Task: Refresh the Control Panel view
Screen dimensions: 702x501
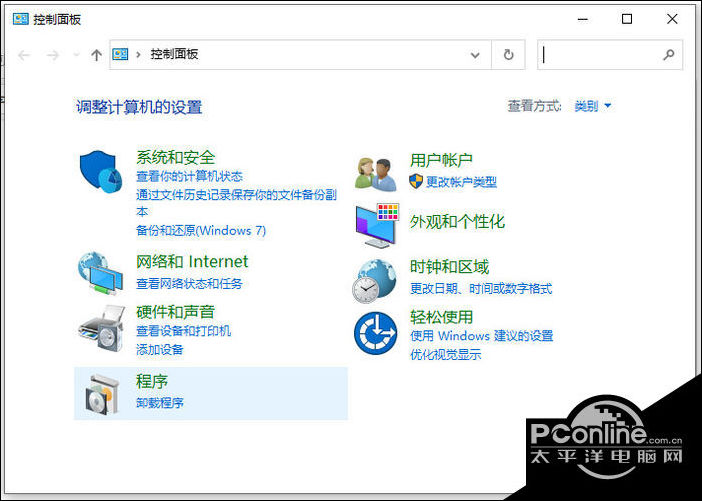Action: pos(508,55)
